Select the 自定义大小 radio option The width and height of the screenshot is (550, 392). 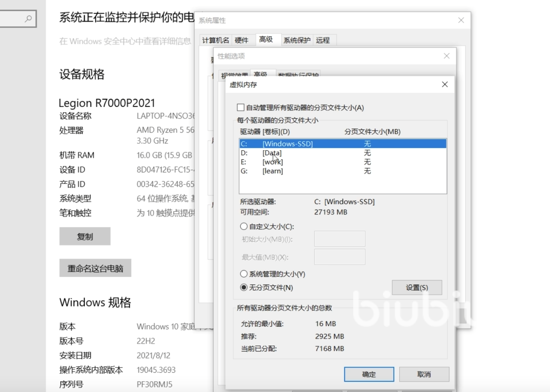tap(244, 227)
